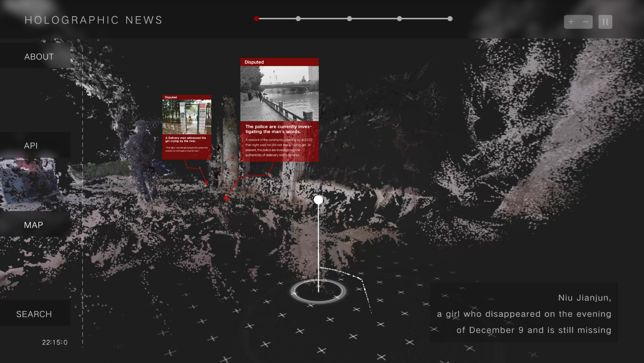
Task: Open the river bridge photo thumbnail
Action: click(x=280, y=93)
